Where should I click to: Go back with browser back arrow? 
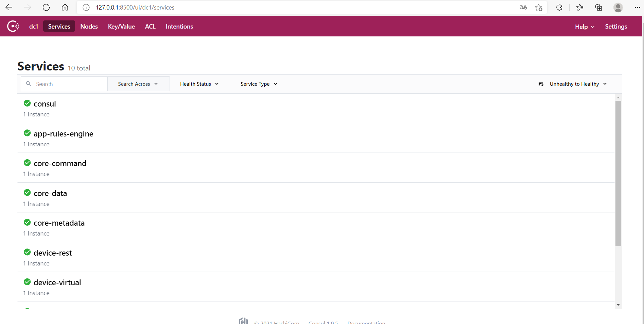[9, 7]
